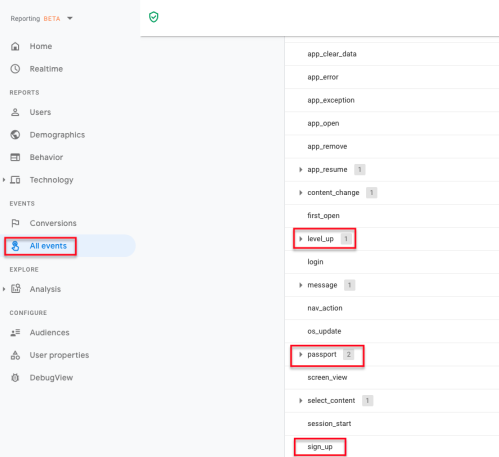Open the DebugView bug icon
This screenshot has height=457, width=499.
(x=15, y=378)
